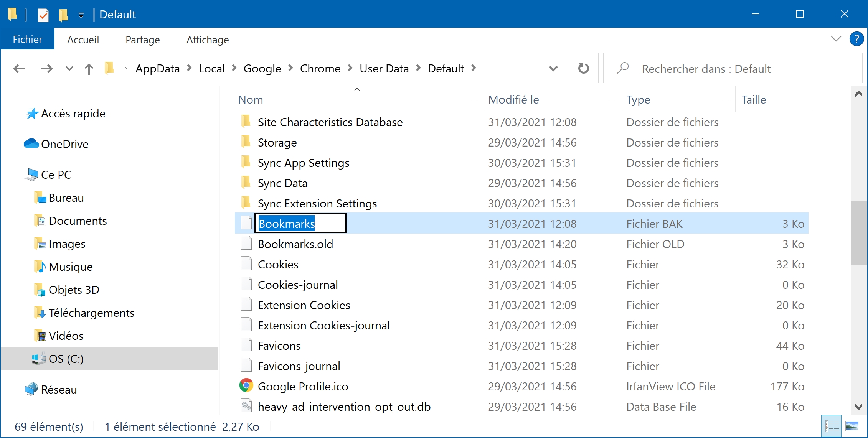Select the Sync Extension Settings folder icon

[x=246, y=203]
